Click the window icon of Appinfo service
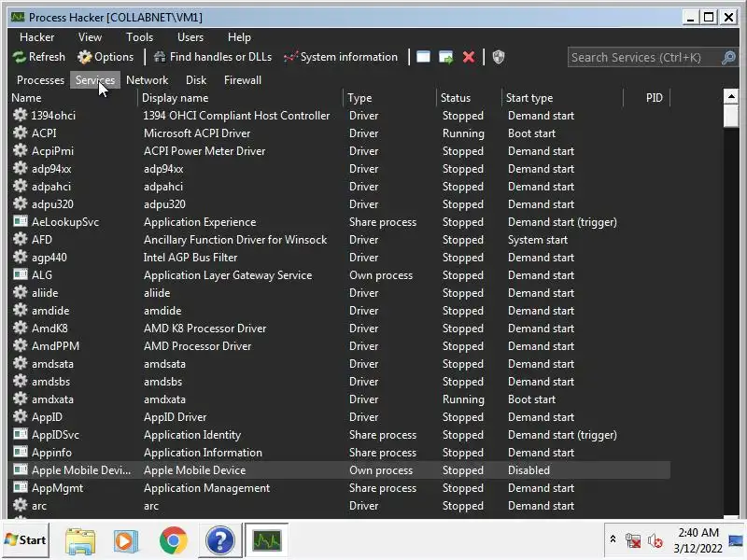747x560 pixels. point(20,452)
